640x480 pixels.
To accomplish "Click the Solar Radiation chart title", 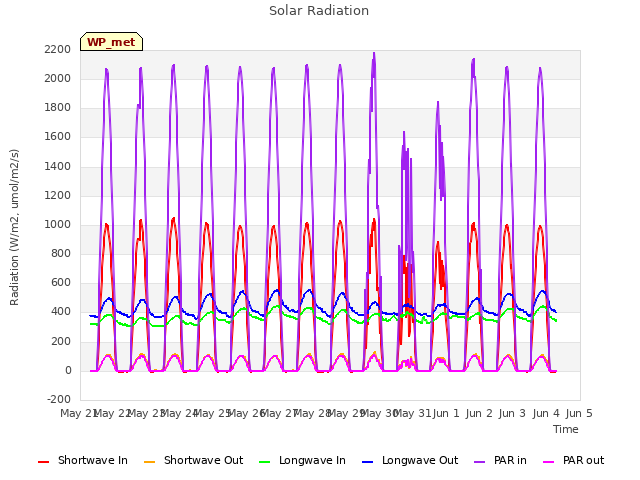I will pyautogui.click(x=319, y=11).
